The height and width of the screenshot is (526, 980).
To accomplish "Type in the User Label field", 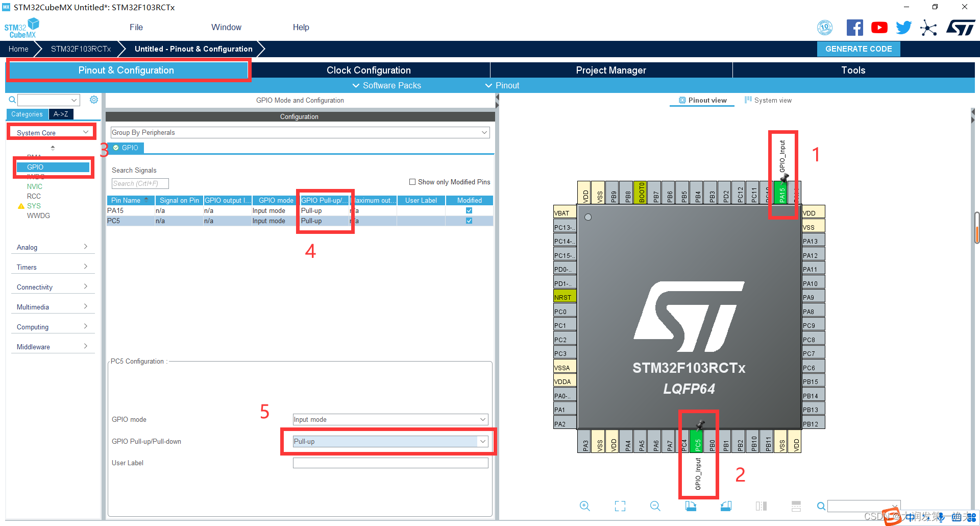I will [x=390, y=463].
